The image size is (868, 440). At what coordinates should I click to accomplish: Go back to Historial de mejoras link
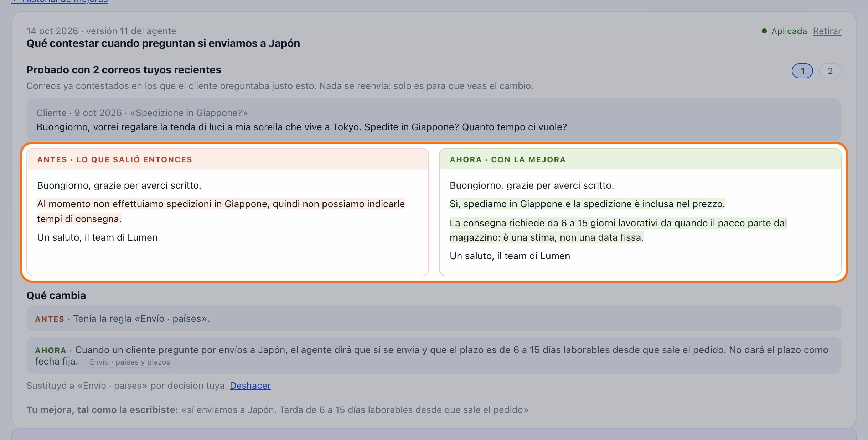pyautogui.click(x=60, y=1)
